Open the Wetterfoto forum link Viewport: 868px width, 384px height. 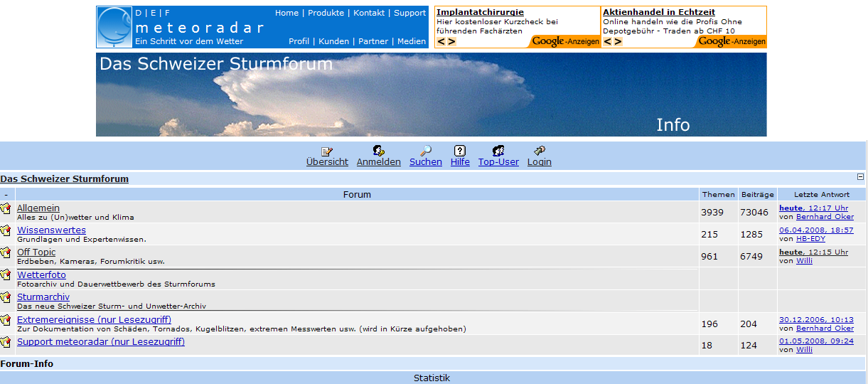coord(41,274)
